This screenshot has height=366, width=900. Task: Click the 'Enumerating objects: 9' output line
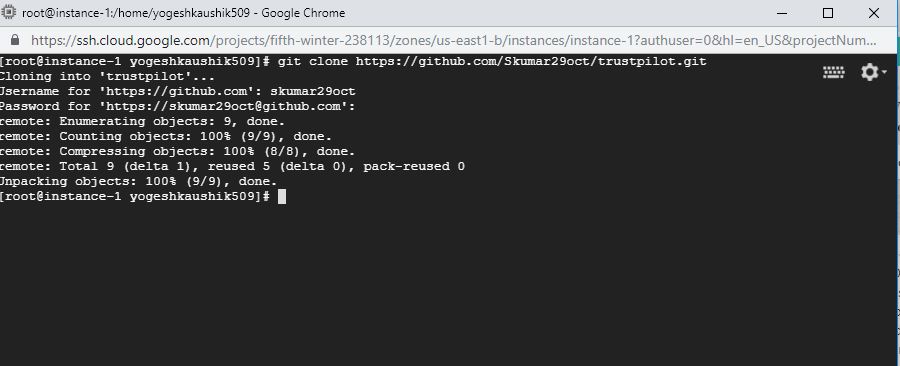(142, 121)
